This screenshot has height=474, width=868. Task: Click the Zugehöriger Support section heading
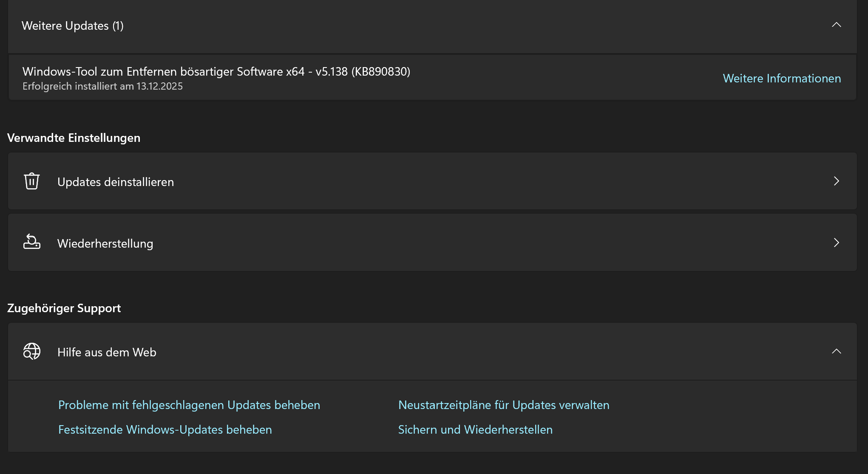(x=64, y=308)
